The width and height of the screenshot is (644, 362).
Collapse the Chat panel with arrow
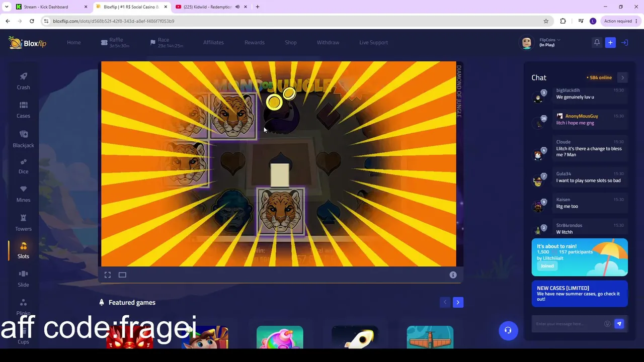pyautogui.click(x=622, y=77)
